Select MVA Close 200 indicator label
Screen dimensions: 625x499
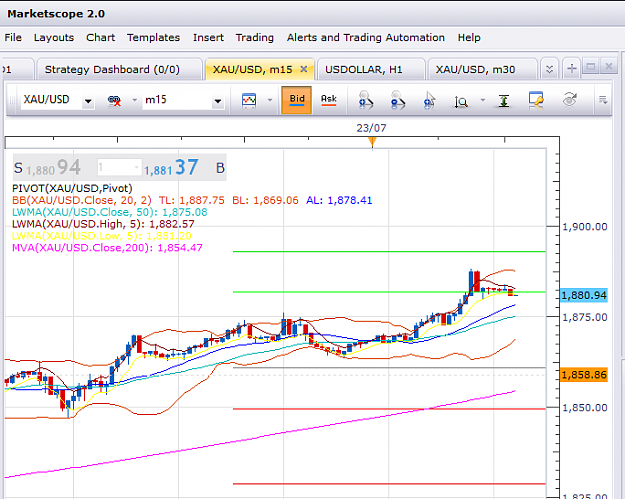pyautogui.click(x=107, y=248)
